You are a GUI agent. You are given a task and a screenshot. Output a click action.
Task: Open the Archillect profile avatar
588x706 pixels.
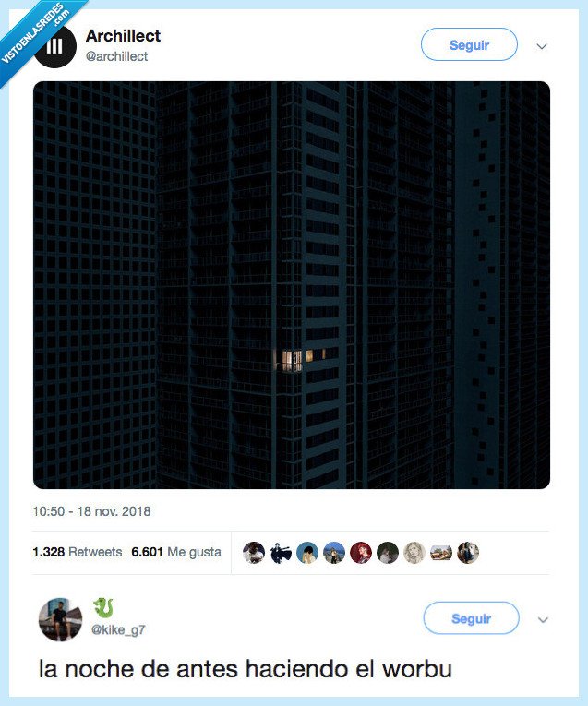(55, 46)
